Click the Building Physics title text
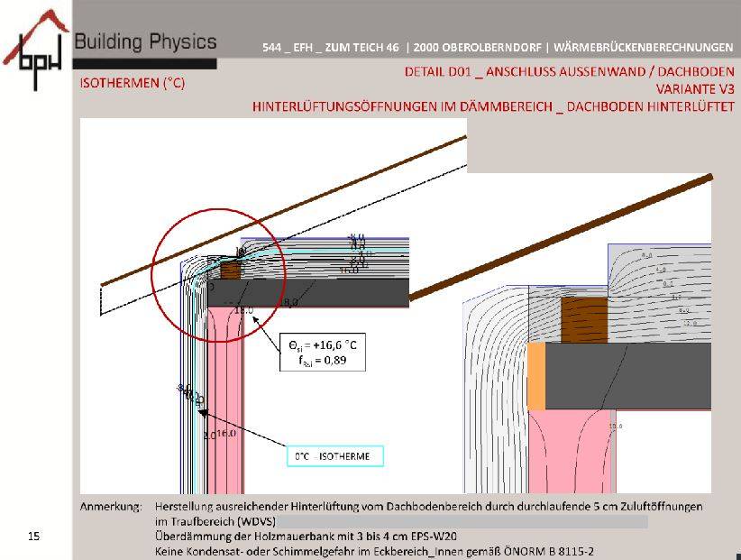The image size is (741, 560). (145, 41)
